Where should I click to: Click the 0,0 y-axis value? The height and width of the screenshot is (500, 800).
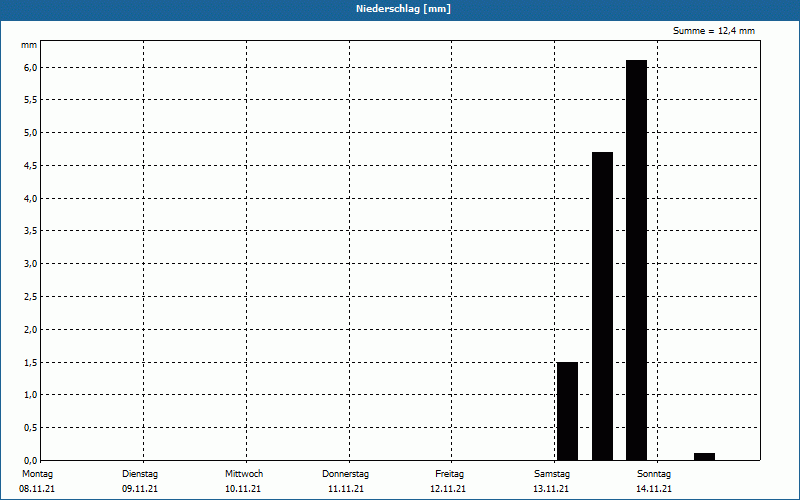point(31,460)
